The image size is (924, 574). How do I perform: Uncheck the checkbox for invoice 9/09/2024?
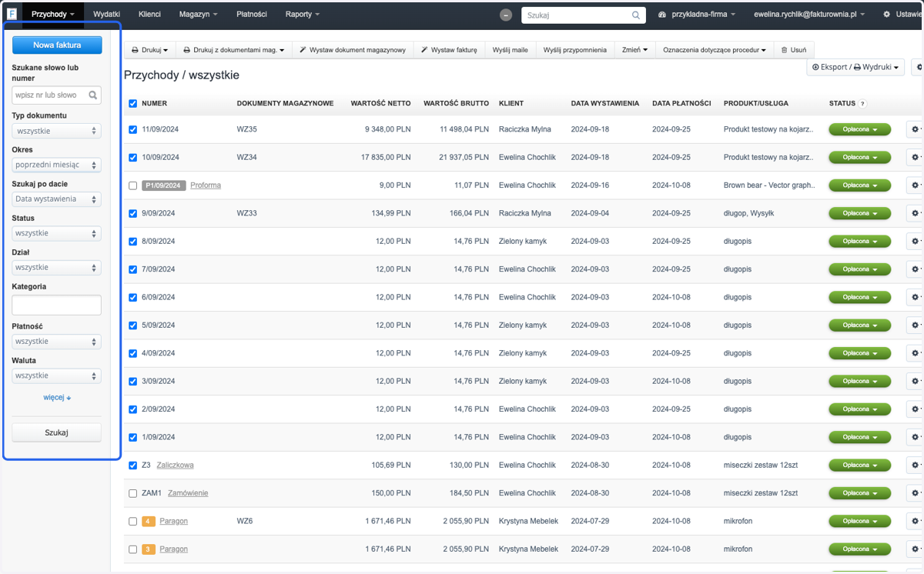[x=132, y=213]
